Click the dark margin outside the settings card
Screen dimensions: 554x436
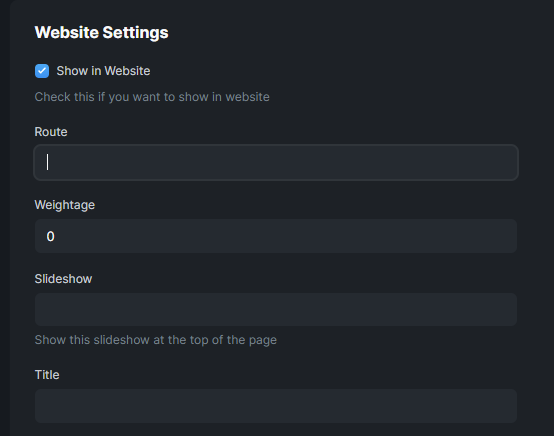tap(5, 218)
